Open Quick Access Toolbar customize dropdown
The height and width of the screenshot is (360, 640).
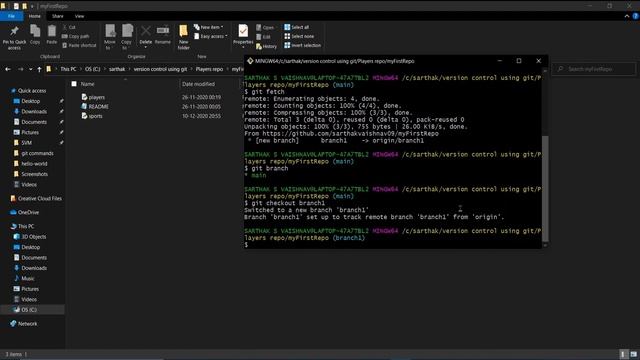point(32,6)
